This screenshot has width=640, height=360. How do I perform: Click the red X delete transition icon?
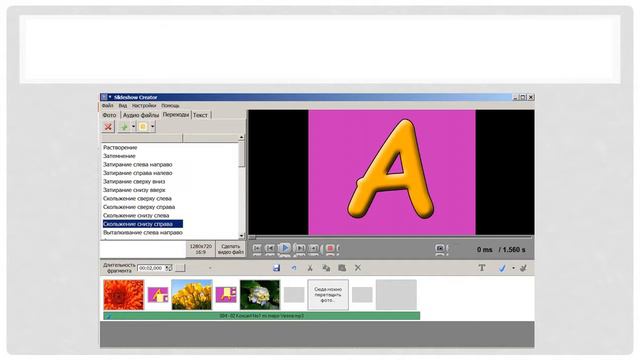pyautogui.click(x=108, y=127)
